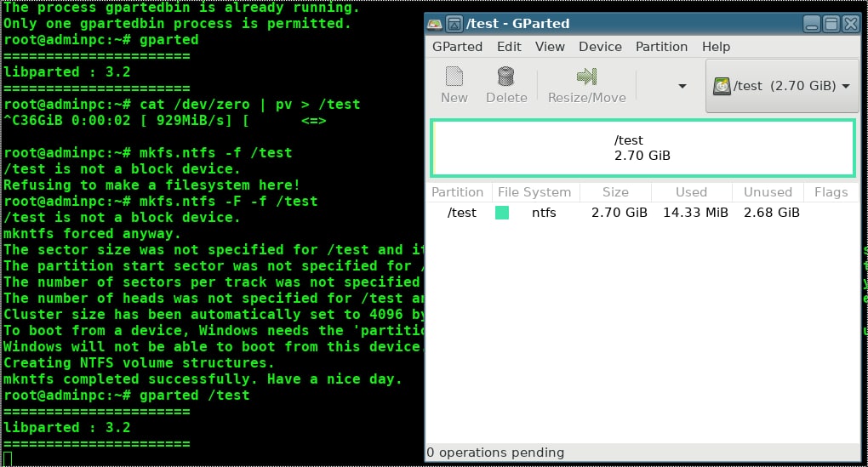Click the disk icon in device selector

click(722, 86)
